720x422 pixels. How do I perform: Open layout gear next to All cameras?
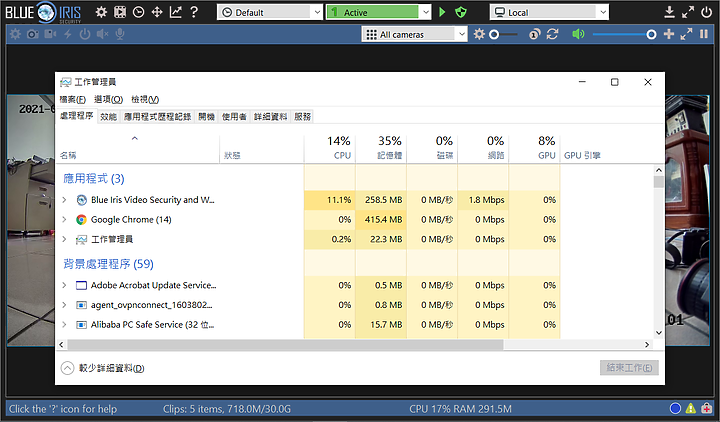tap(479, 34)
